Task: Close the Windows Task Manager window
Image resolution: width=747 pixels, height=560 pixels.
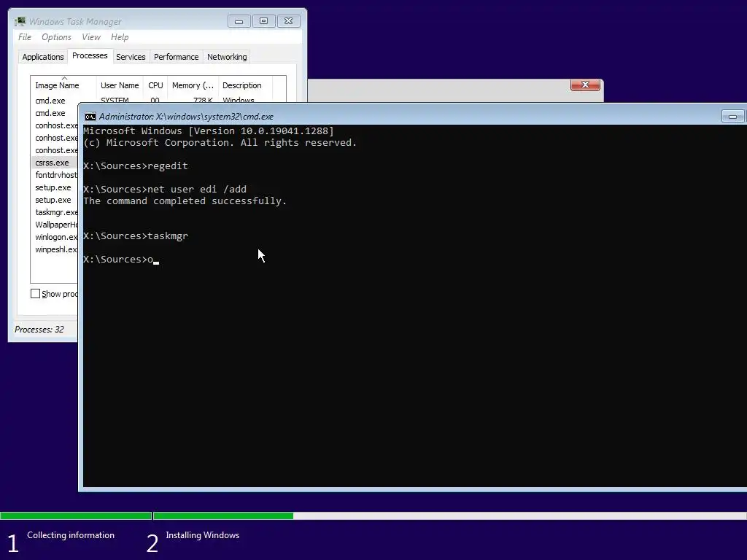Action: coord(289,21)
